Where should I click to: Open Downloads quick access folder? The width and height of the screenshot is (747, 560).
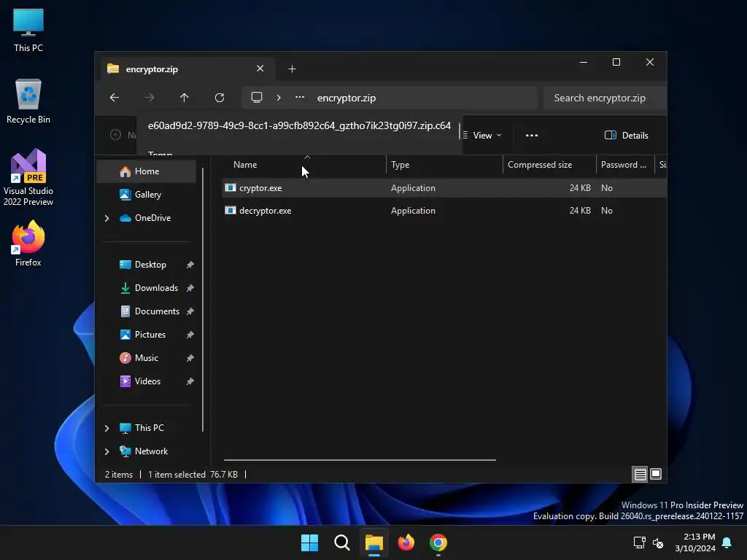(x=146, y=287)
